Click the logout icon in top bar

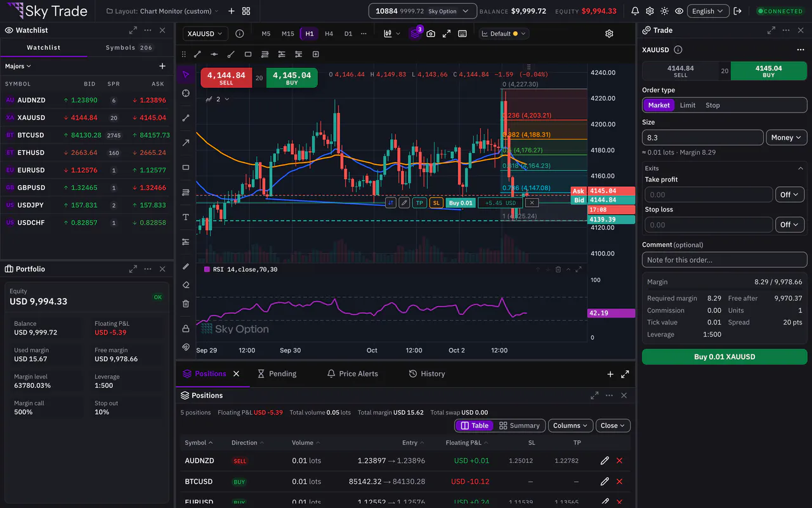click(737, 11)
